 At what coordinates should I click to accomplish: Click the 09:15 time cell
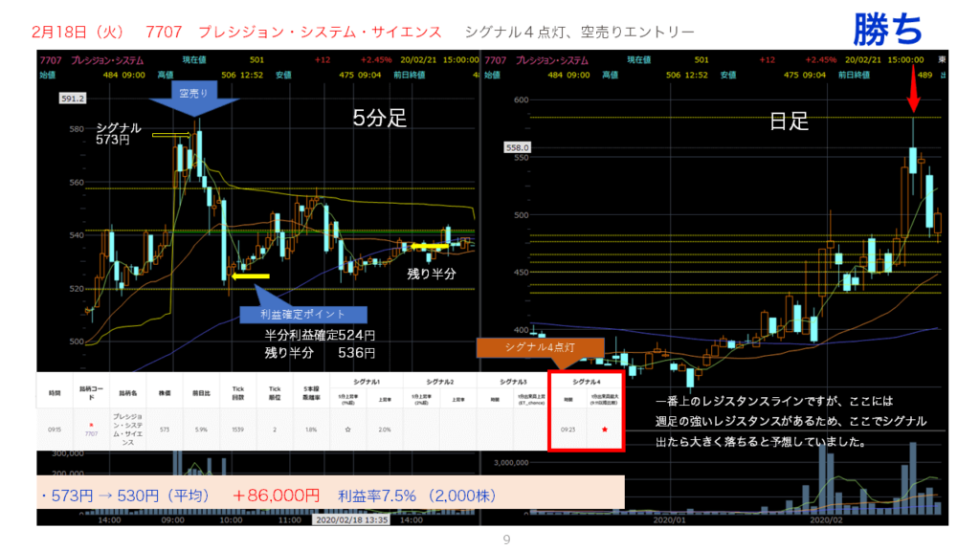point(55,430)
